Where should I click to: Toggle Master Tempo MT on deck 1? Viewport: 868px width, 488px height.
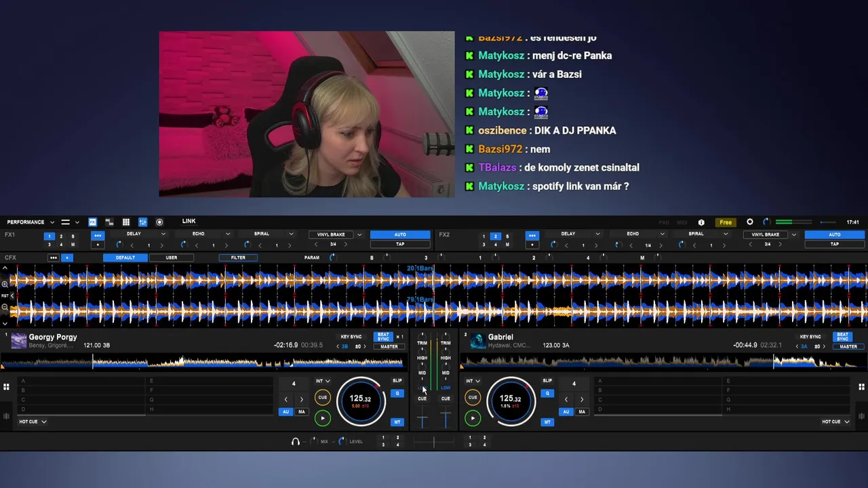397,422
